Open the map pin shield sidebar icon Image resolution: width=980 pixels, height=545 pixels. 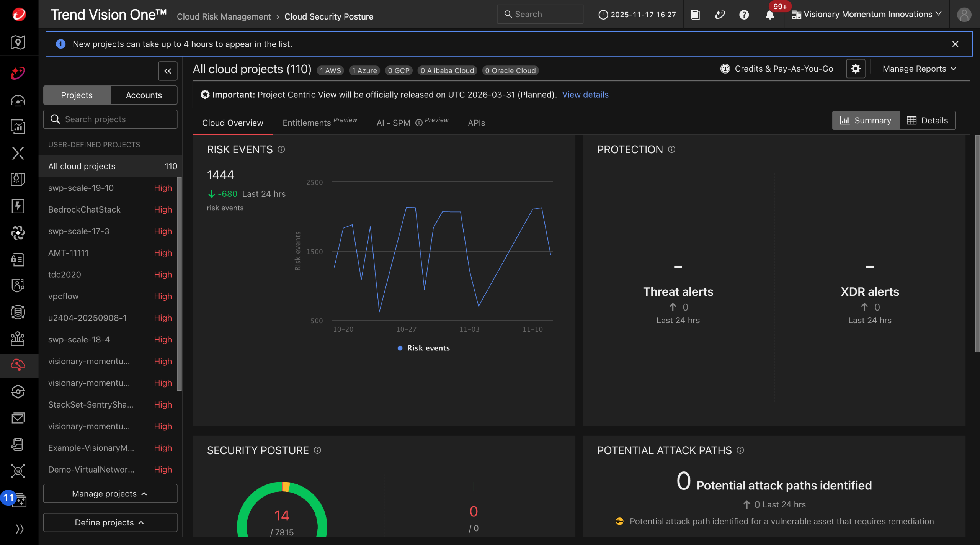(18, 42)
